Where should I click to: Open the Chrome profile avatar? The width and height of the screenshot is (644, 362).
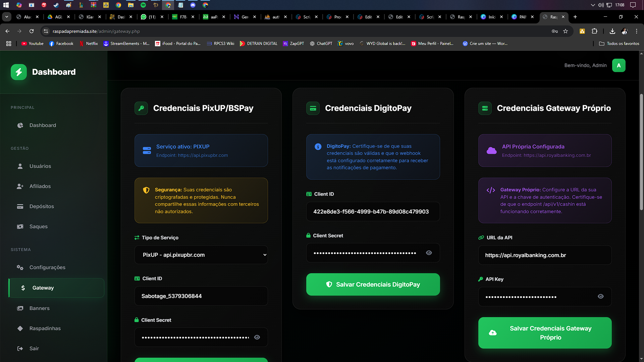pyautogui.click(x=624, y=31)
